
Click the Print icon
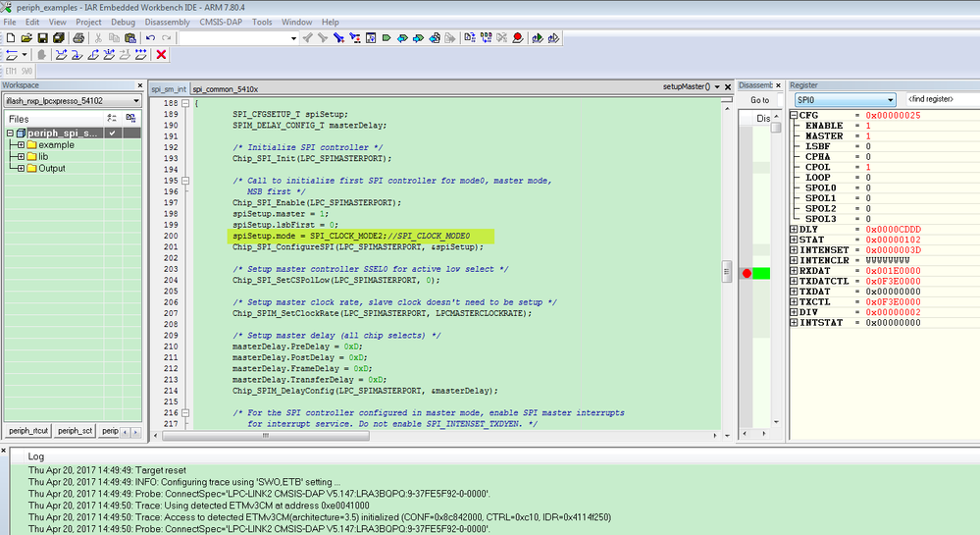pos(78,38)
